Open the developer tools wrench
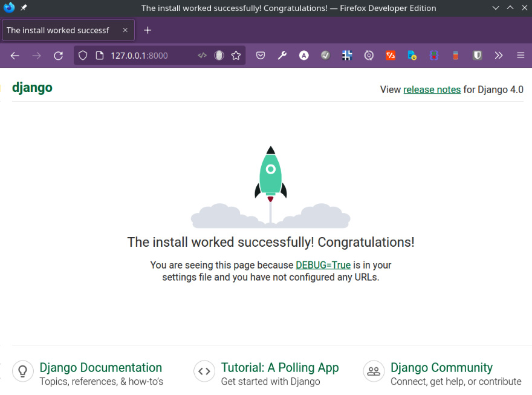The width and height of the screenshot is (532, 395). click(282, 55)
